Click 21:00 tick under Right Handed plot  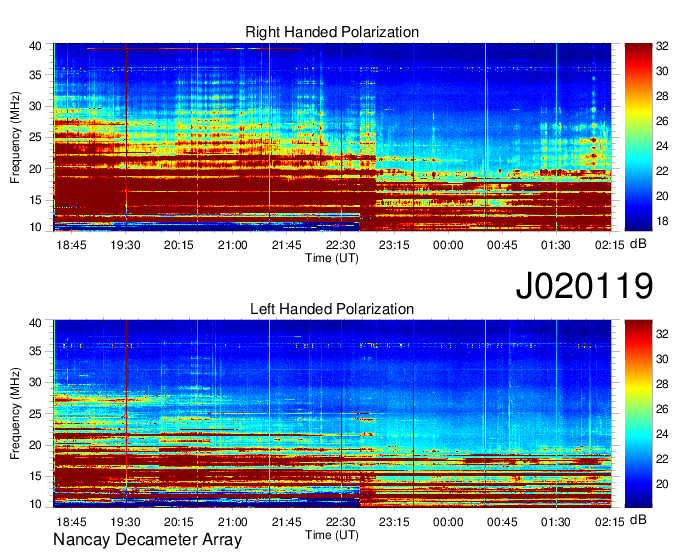click(x=232, y=245)
